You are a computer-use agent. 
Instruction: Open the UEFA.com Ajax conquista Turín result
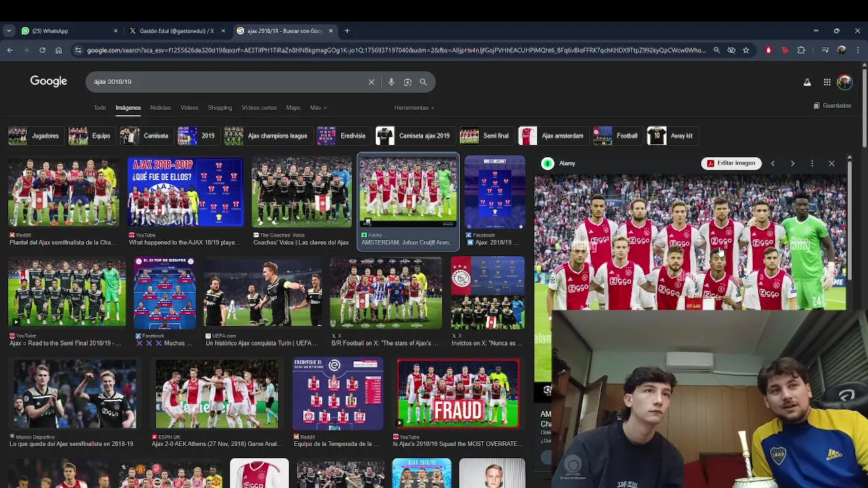[x=263, y=293]
